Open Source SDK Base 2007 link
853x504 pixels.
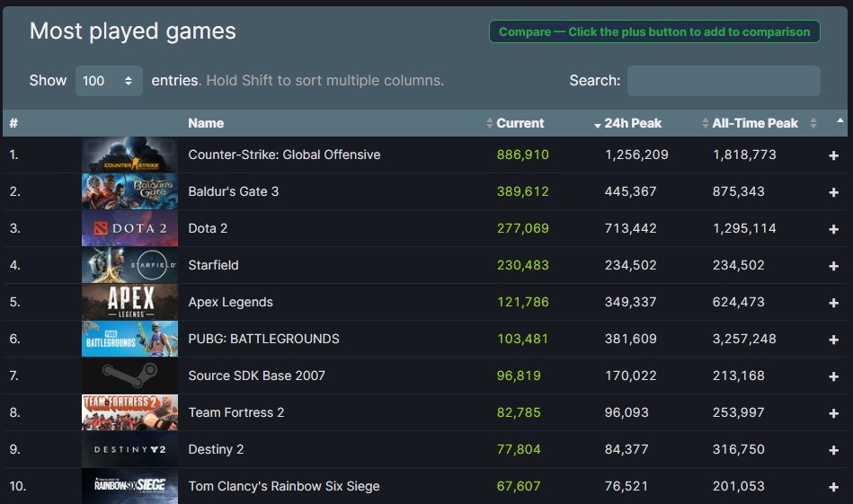256,376
